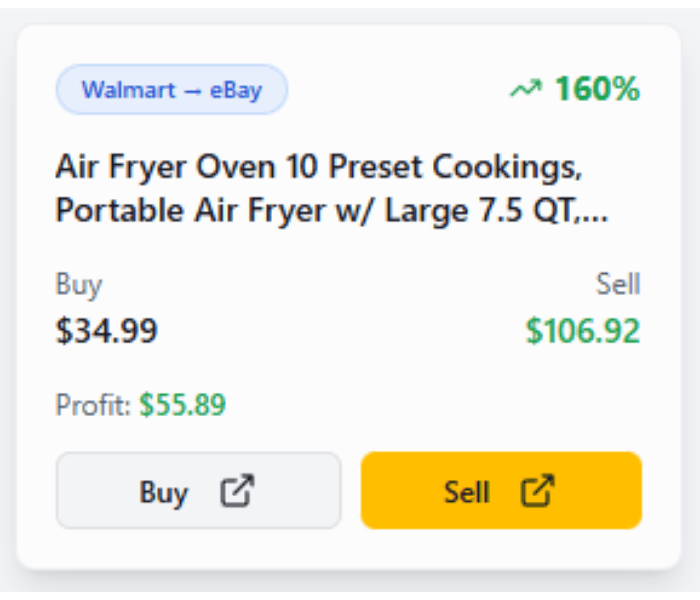
Task: Click the word eBay in the badge
Action: point(236,90)
